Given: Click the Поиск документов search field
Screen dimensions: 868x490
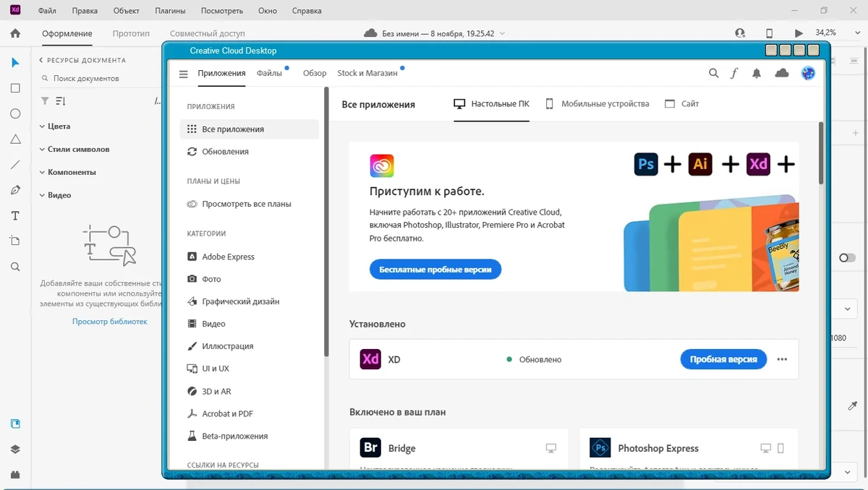Looking at the screenshot, I should pyautogui.click(x=98, y=78).
